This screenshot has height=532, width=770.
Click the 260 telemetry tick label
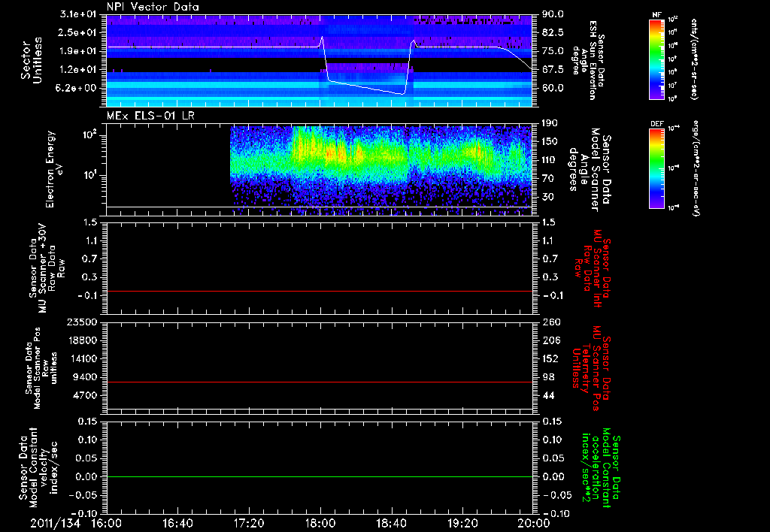pyautogui.click(x=550, y=322)
